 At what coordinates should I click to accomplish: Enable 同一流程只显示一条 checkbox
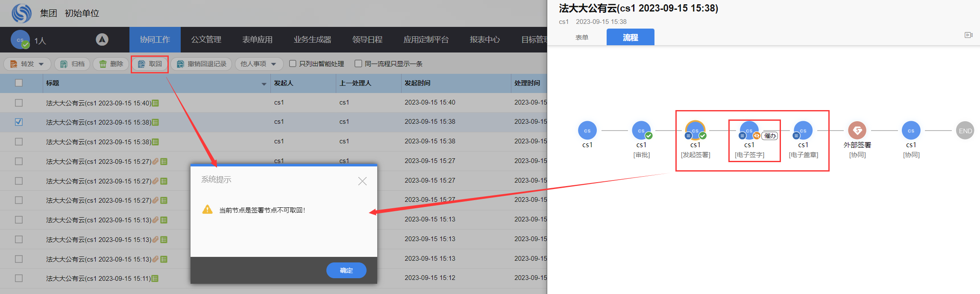358,64
